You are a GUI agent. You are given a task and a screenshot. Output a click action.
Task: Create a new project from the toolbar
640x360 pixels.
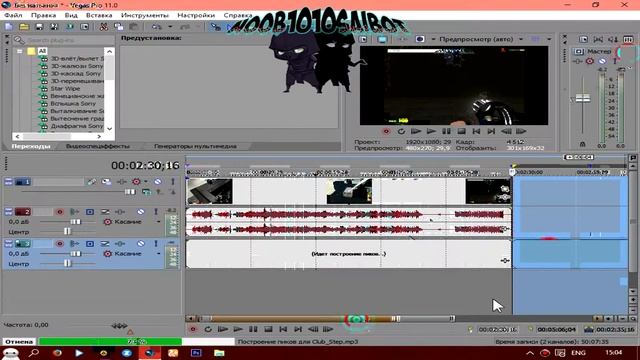click(x=9, y=27)
